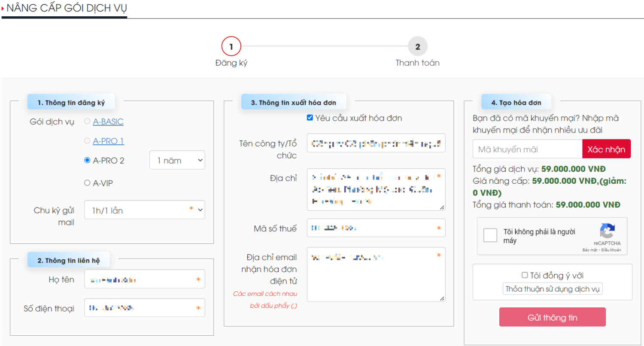
Task: Select the A-BASIC radio button
Action: click(87, 121)
